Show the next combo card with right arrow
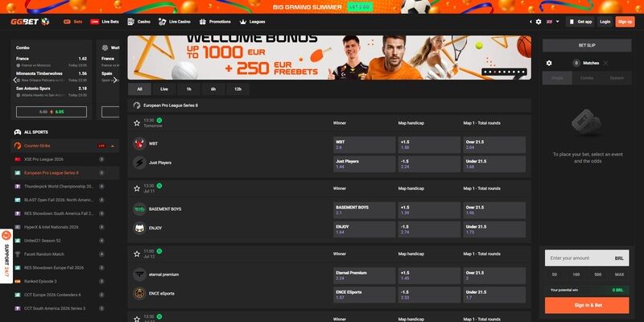The image size is (644, 322). 115,80
